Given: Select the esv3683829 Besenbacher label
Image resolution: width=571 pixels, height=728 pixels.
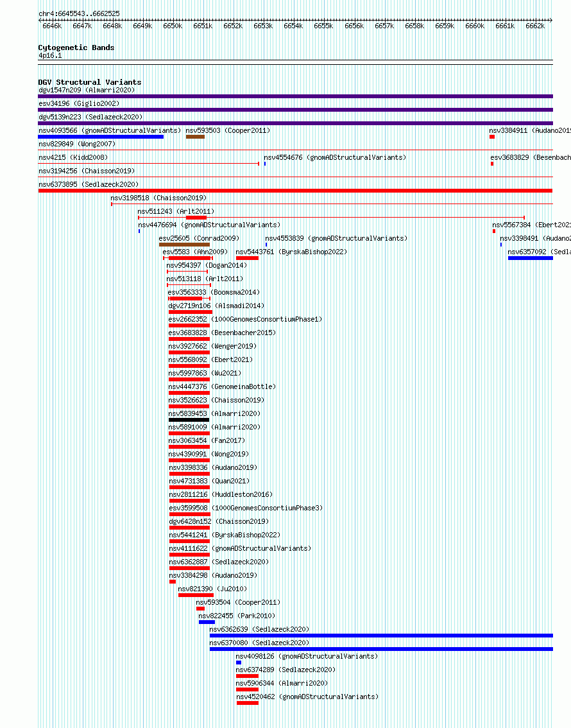Looking at the screenshot, I should coord(531,157).
